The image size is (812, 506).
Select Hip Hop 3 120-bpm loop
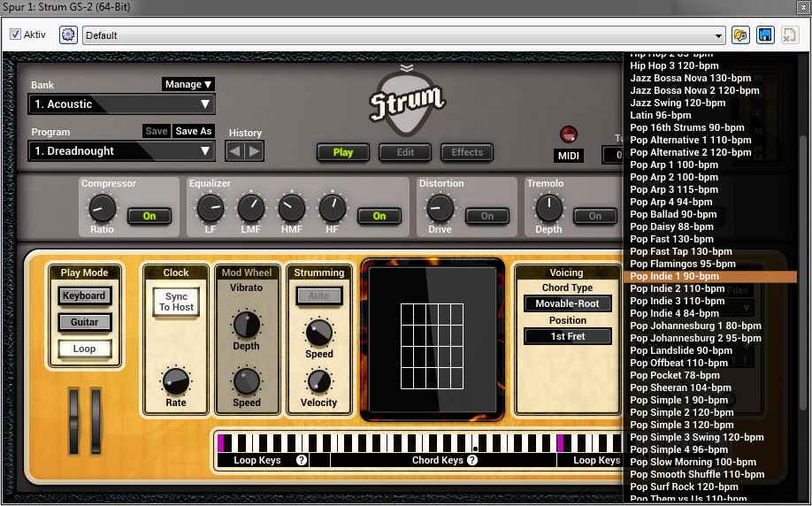point(710,65)
